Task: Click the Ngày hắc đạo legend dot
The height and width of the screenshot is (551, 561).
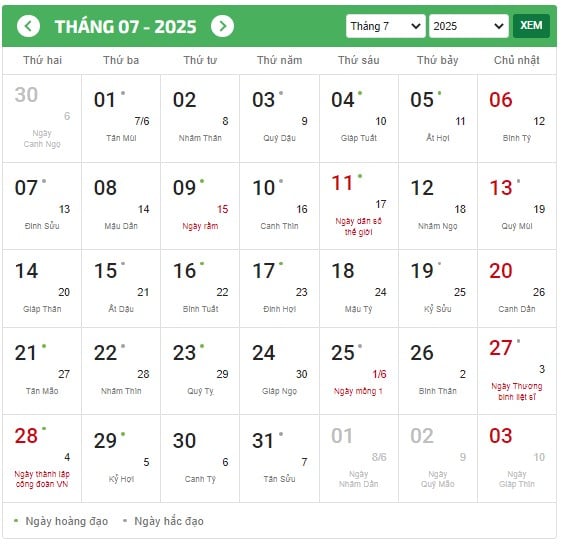Action: [x=125, y=521]
